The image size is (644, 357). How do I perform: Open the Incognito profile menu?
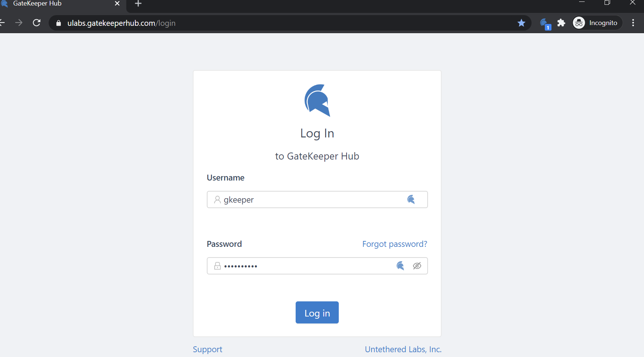(x=597, y=23)
